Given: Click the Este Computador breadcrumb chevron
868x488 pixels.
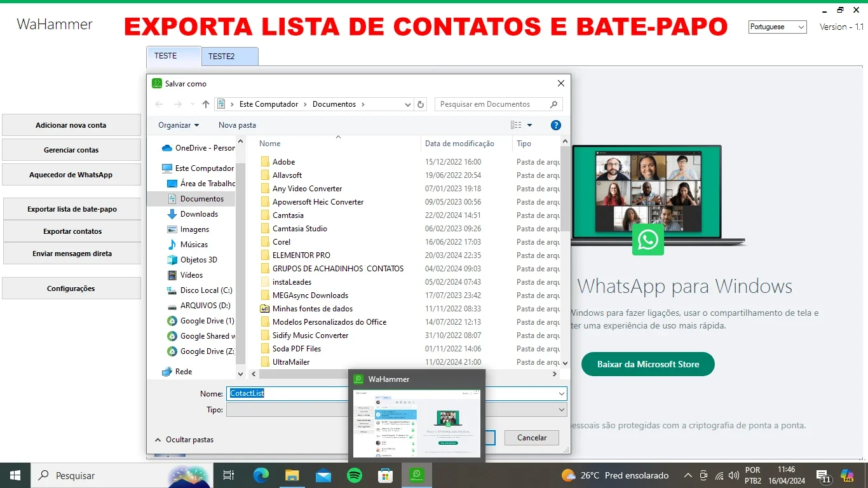Looking at the screenshot, I should point(305,104).
